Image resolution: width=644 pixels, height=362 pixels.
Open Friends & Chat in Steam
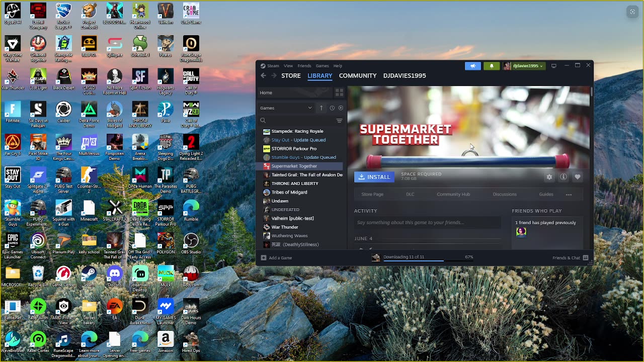570,258
